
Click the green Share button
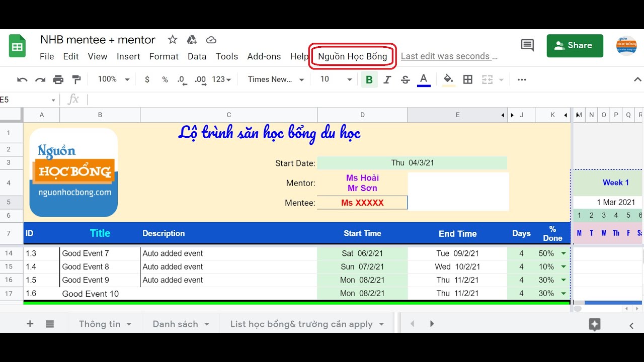(x=575, y=45)
